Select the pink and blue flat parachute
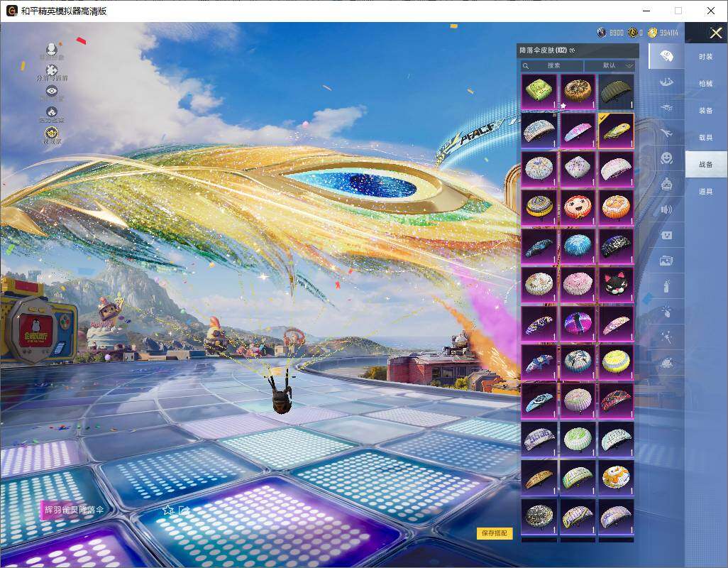Viewport: 728px width, 568px height. 578,131
